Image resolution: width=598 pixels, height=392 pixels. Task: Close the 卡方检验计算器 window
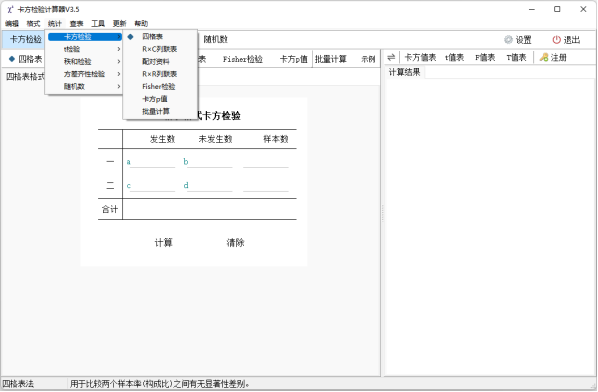[x=583, y=9]
